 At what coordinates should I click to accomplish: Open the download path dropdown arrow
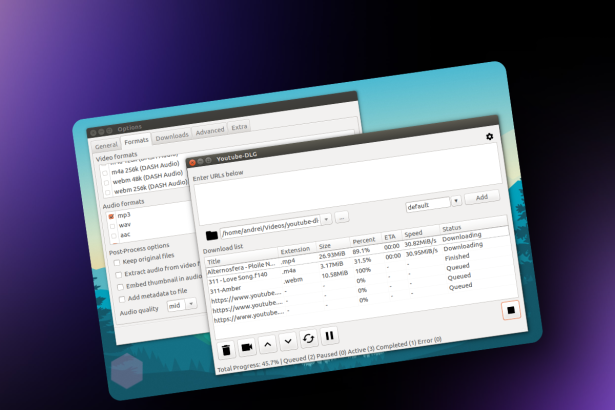pyautogui.click(x=326, y=219)
